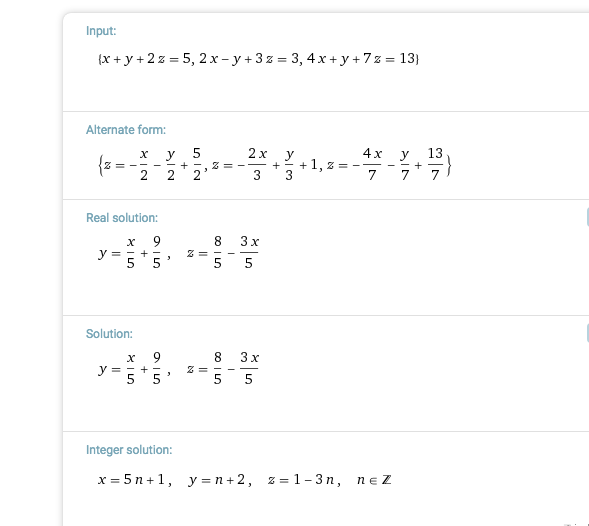Image resolution: width=589 pixels, height=526 pixels.
Task: Click y expression in Solution pod
Action: [x=130, y=369]
